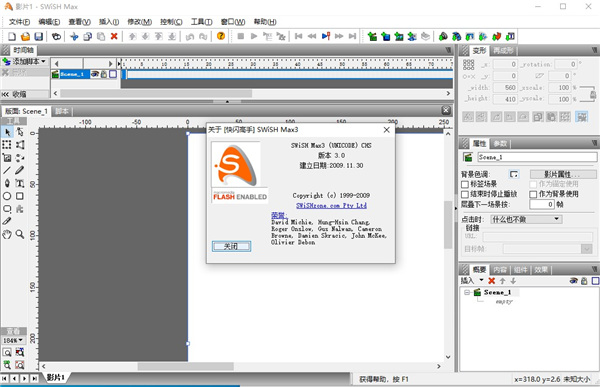Image resolution: width=600 pixels, height=387 pixels.
Task: Open the SWiSHzone.com Pty Ltd link
Action: (x=331, y=206)
